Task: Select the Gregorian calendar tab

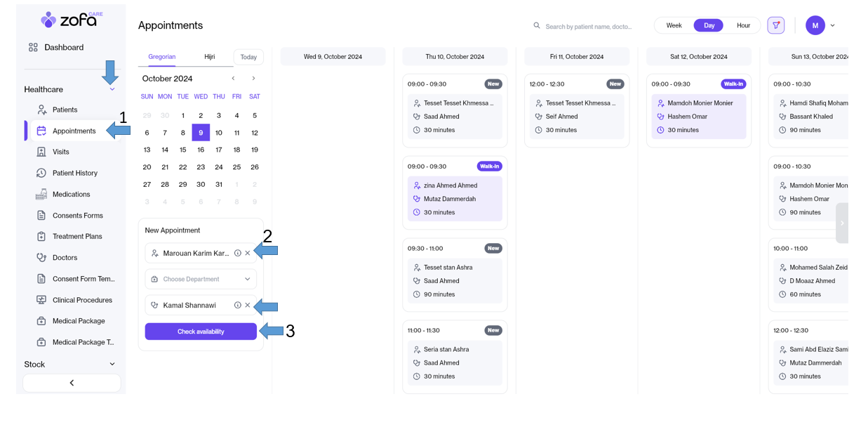Action: (x=162, y=57)
